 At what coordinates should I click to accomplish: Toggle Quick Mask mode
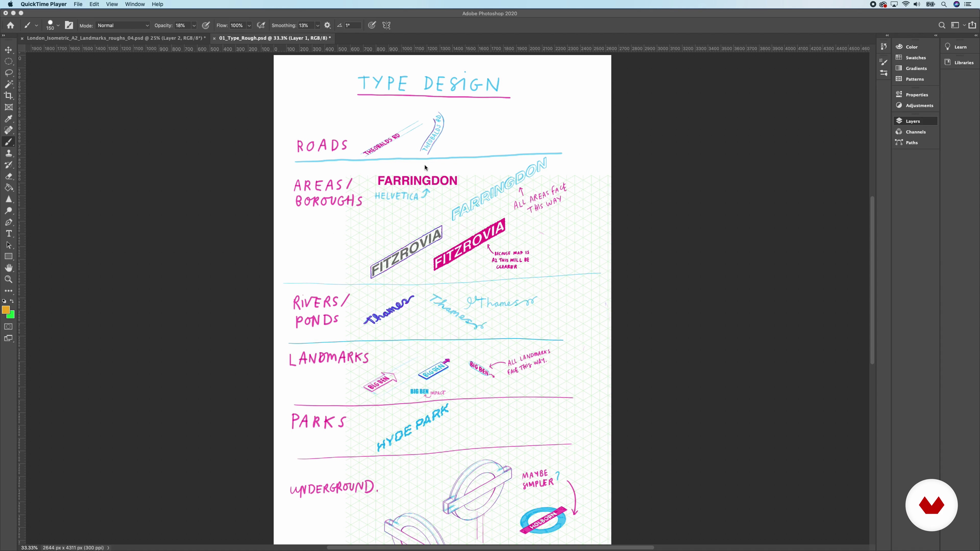click(x=8, y=327)
